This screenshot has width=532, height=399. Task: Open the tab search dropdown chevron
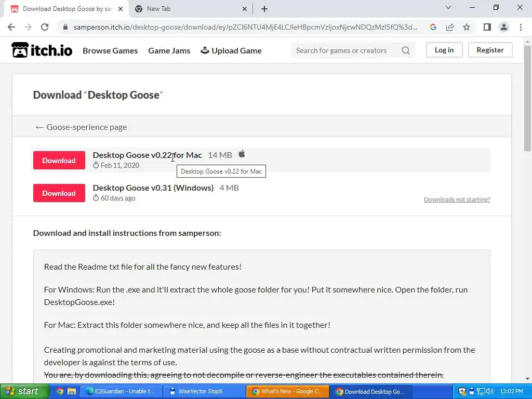point(448,7)
